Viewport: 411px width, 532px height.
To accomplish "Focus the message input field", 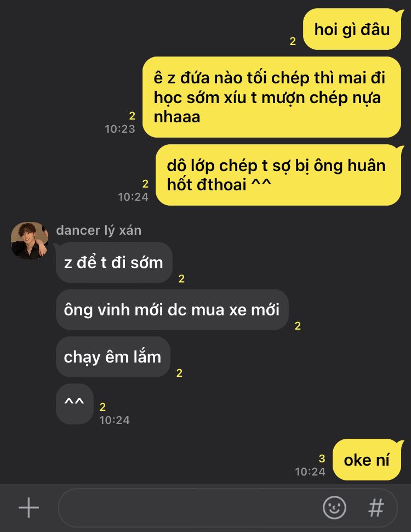I will click(190, 507).
